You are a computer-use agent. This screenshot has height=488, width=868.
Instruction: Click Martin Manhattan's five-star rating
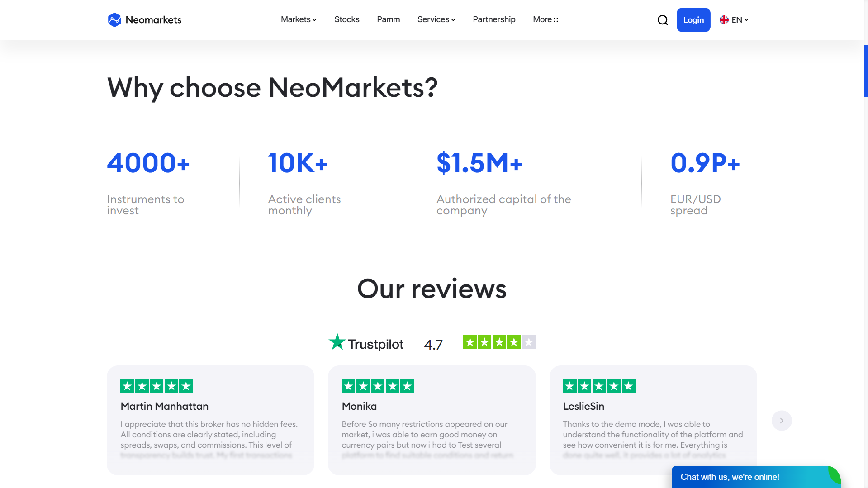point(157,386)
